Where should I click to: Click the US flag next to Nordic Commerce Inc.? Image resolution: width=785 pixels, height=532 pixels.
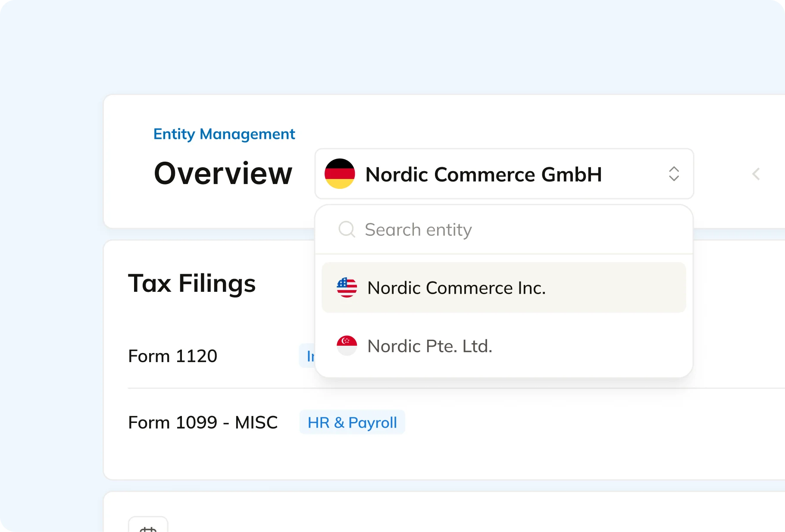click(347, 288)
